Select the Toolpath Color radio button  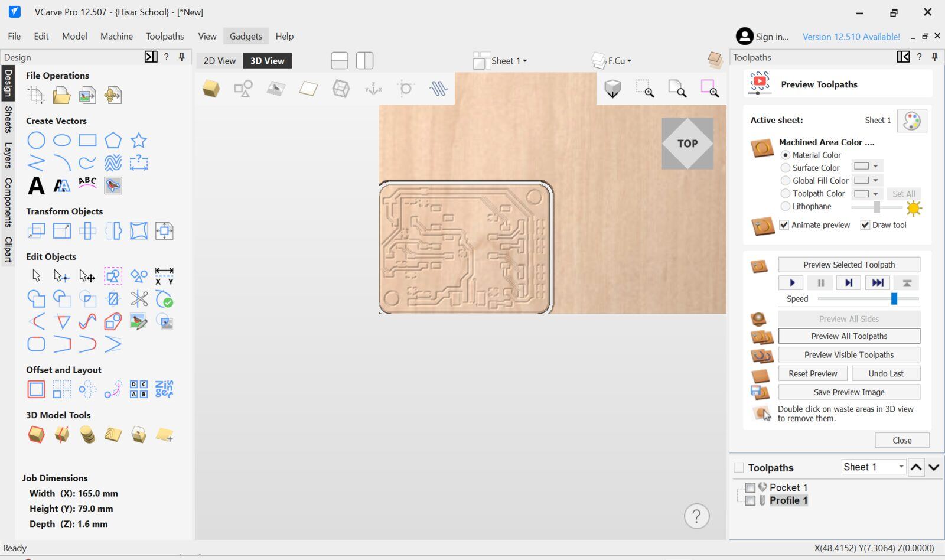[x=786, y=193]
